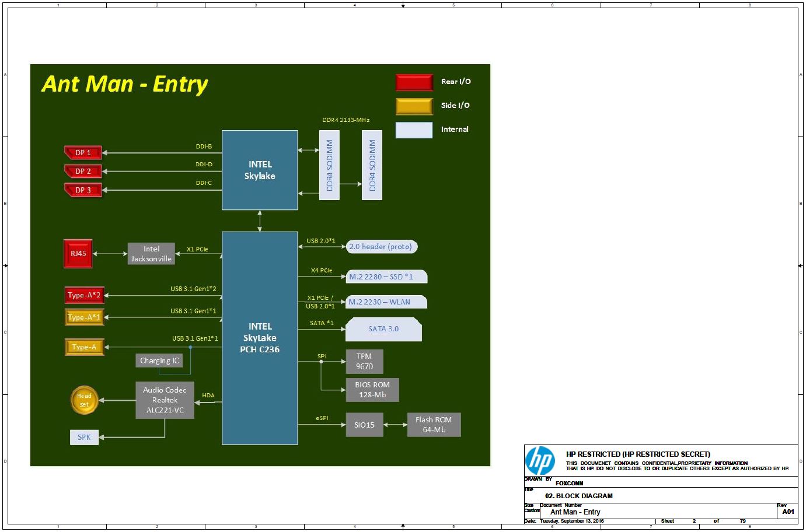Select the left DDR4 SODIMM block

click(329, 165)
